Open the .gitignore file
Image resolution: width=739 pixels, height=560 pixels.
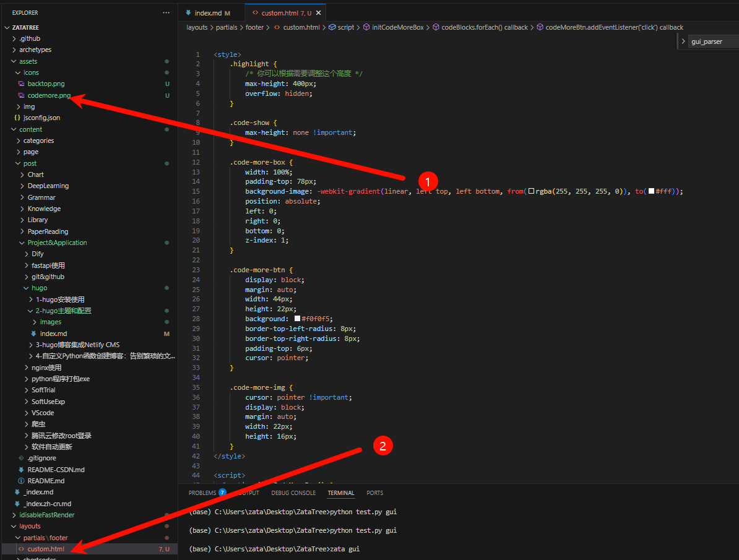(41, 458)
